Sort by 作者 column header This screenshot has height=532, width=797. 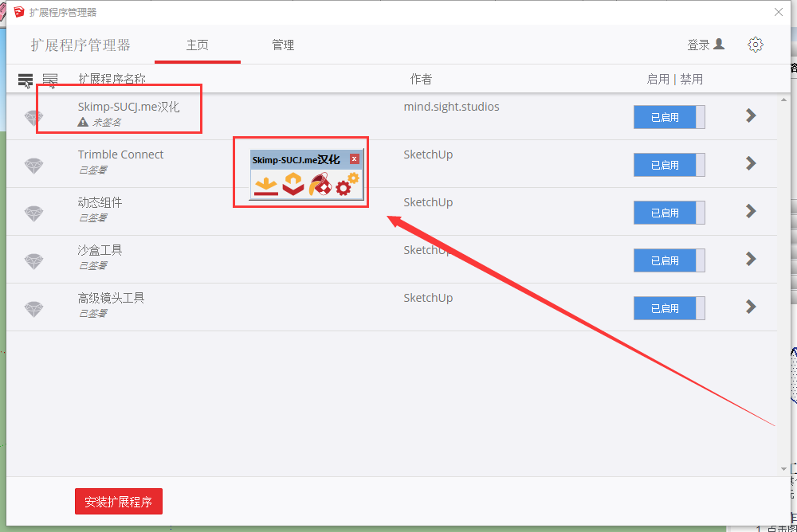tap(421, 80)
